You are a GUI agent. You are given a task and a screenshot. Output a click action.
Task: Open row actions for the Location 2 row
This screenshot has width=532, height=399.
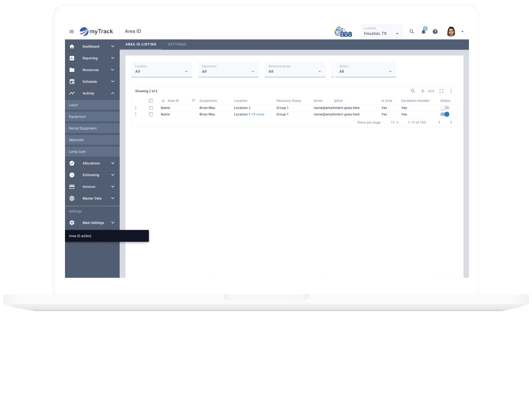pyautogui.click(x=136, y=108)
